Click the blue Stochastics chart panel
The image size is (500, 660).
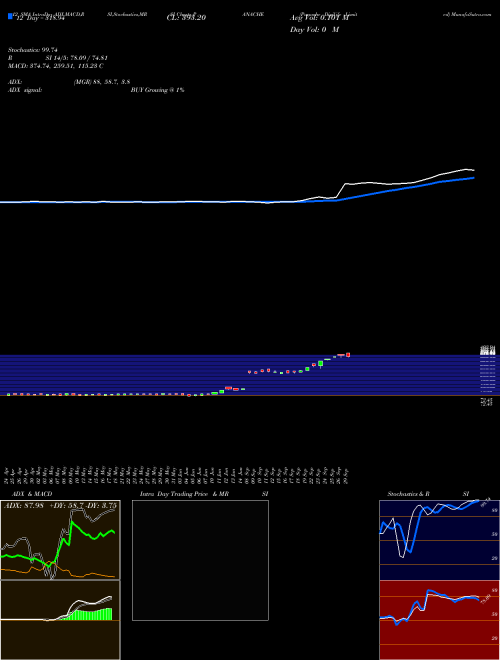[x=439, y=540]
